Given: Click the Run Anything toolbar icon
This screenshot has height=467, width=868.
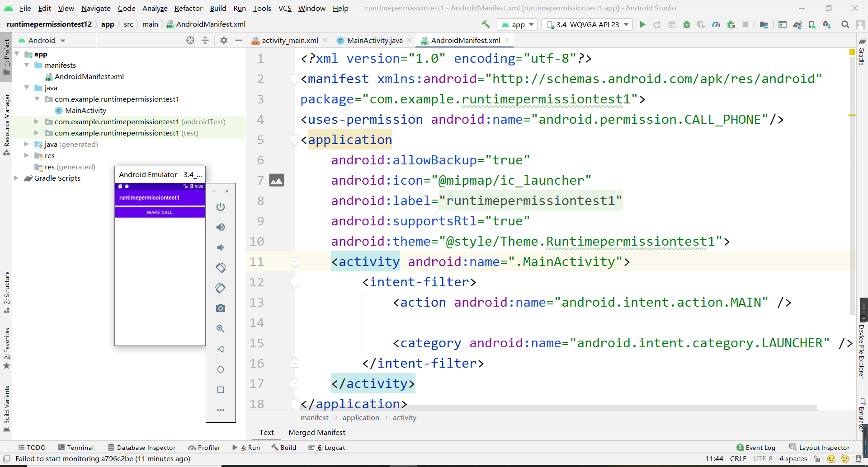Looking at the screenshot, I should click(x=783, y=24).
